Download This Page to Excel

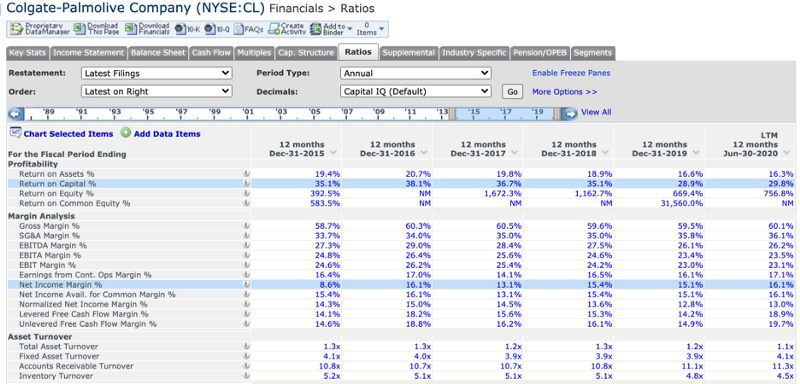96,29
